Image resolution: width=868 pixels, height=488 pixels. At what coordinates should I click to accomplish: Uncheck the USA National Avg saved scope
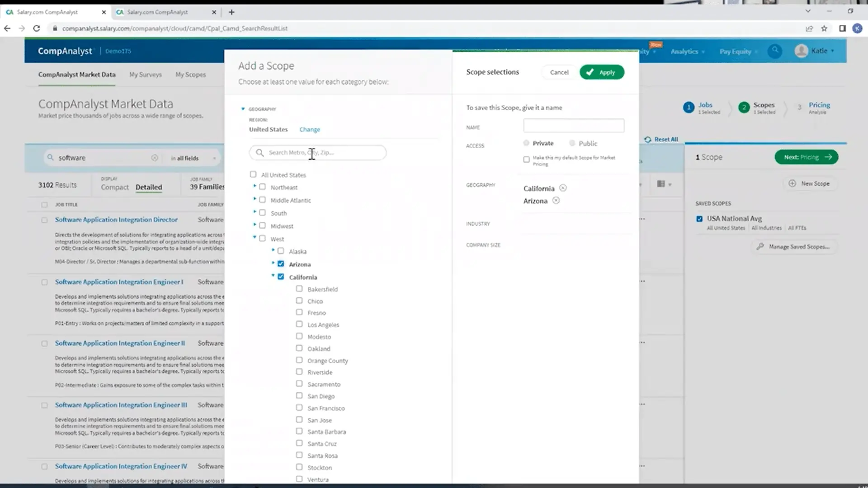tap(699, 219)
